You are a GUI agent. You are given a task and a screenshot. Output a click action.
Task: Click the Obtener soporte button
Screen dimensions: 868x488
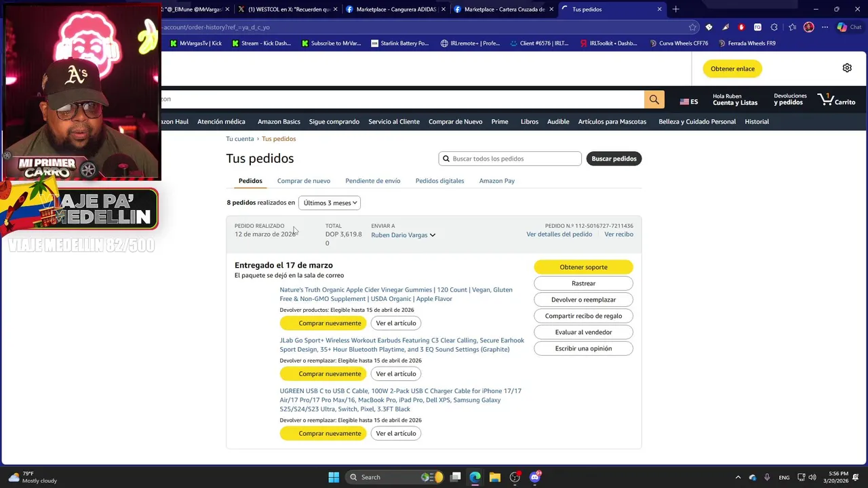click(x=583, y=267)
